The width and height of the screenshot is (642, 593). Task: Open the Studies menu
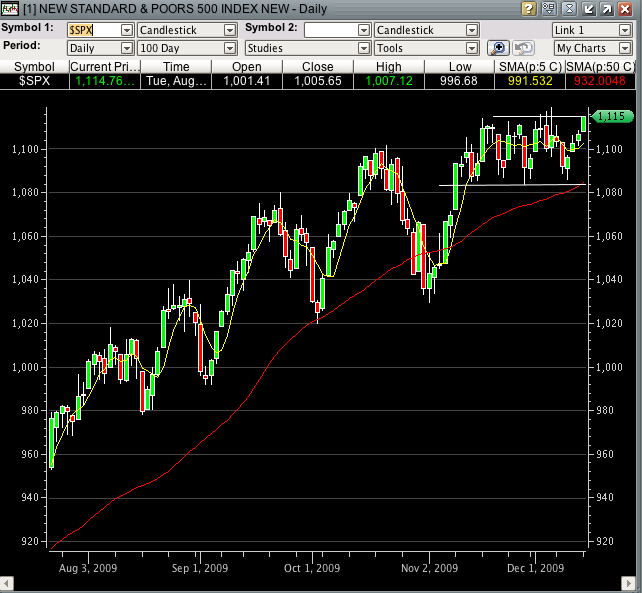(302, 48)
